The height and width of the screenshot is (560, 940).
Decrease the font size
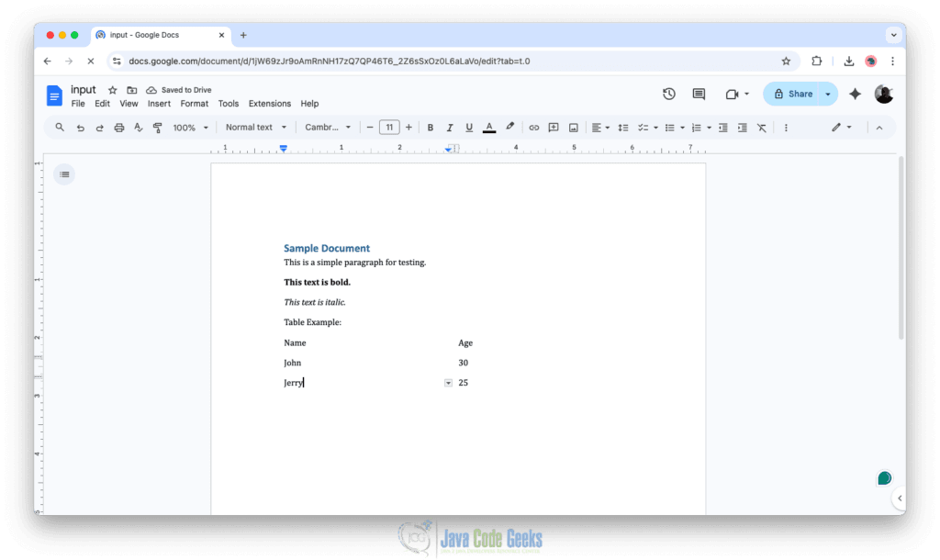[x=369, y=127]
